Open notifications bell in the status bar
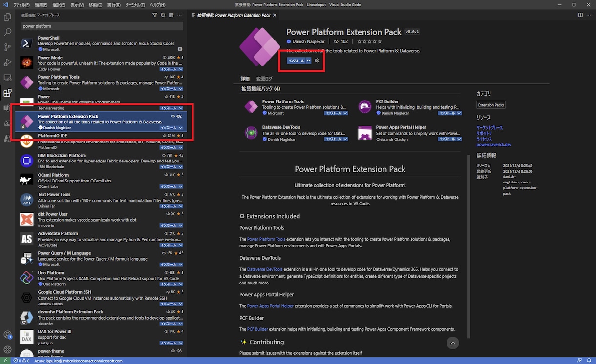Screen dimensions: 596x364 tap(590, 361)
